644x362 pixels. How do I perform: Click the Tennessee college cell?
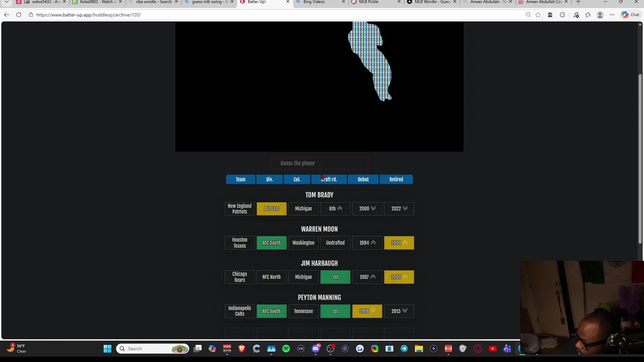point(303,311)
